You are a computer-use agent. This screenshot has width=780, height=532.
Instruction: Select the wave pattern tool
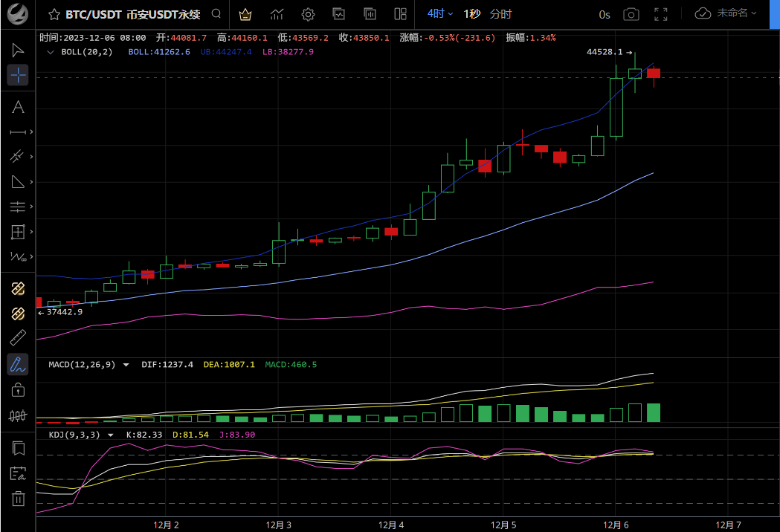point(18,256)
